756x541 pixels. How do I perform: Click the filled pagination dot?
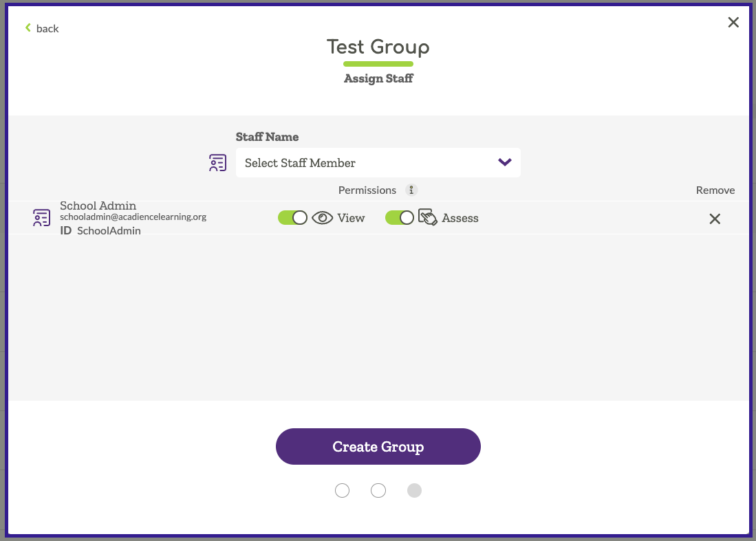pos(414,490)
